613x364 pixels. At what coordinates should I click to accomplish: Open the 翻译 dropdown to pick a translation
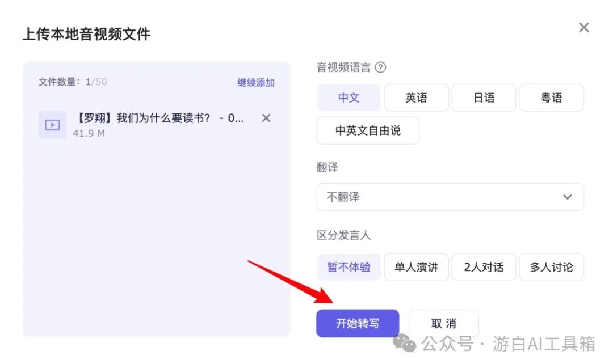(450, 197)
